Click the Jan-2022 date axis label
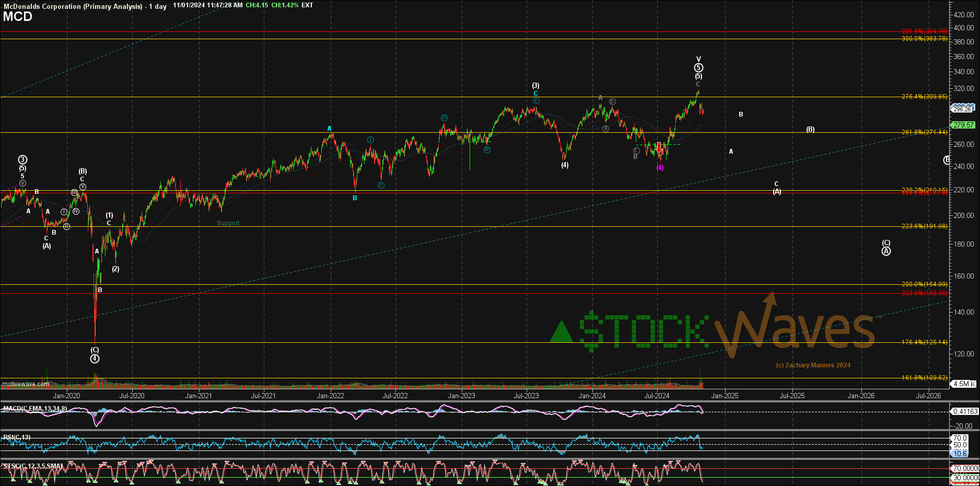Screen dimensions: 980x486 point(330,396)
